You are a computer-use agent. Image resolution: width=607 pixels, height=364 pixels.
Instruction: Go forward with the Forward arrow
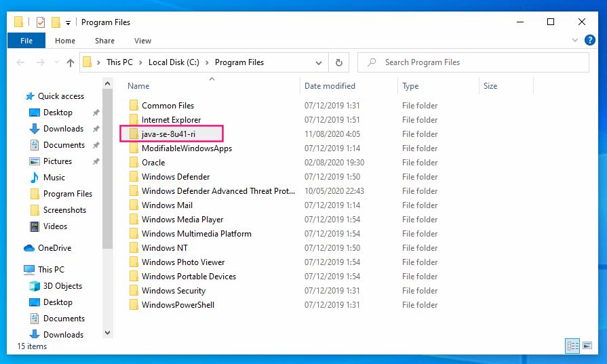[40, 62]
